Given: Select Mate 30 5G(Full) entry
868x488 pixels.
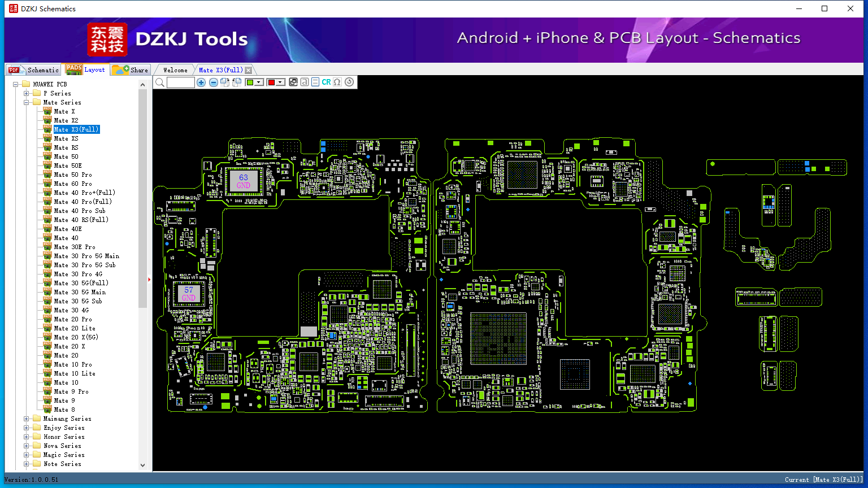Looking at the screenshot, I should click(x=81, y=283).
